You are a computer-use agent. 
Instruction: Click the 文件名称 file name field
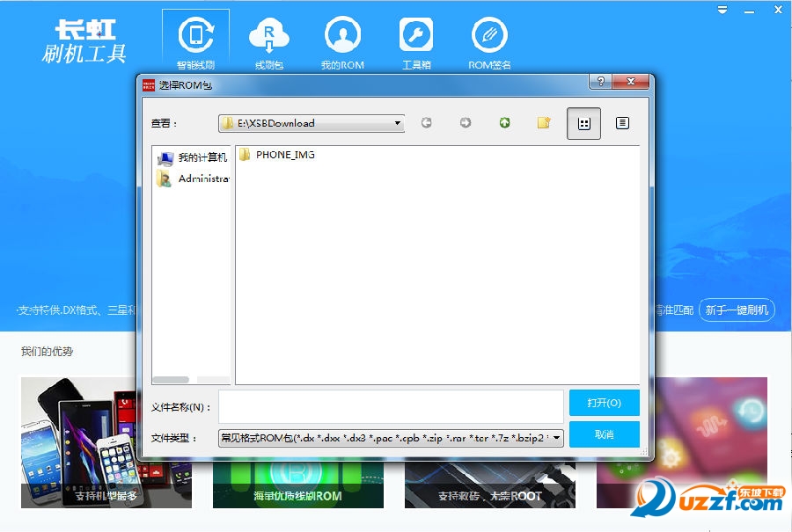point(391,407)
